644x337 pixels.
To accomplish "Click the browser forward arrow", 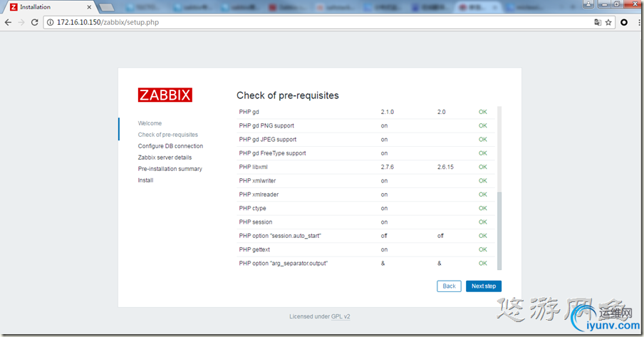I will tap(21, 22).
